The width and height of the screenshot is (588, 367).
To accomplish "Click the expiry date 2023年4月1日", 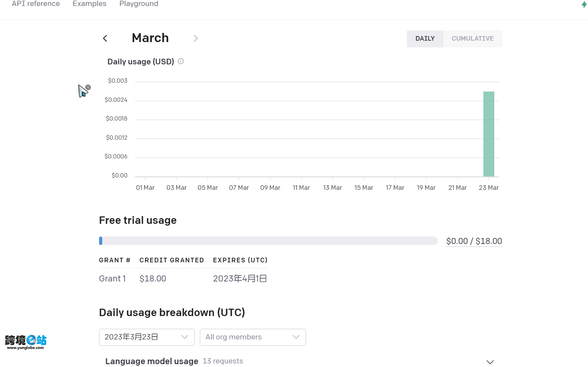I will point(240,279).
